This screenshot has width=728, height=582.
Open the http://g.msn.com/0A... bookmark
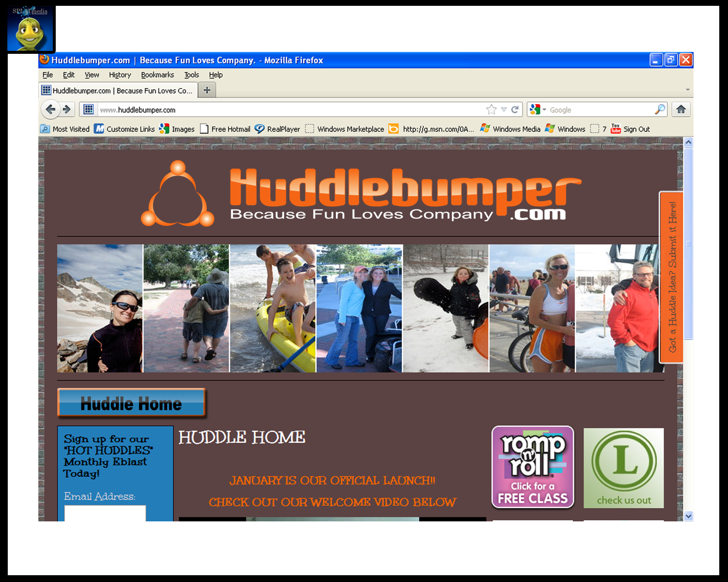[431, 129]
